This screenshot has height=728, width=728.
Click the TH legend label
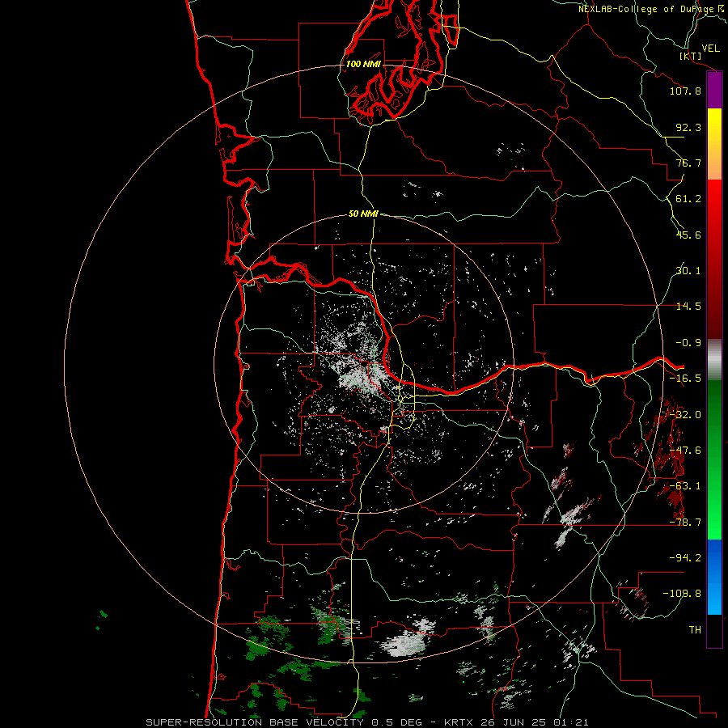tap(695, 629)
